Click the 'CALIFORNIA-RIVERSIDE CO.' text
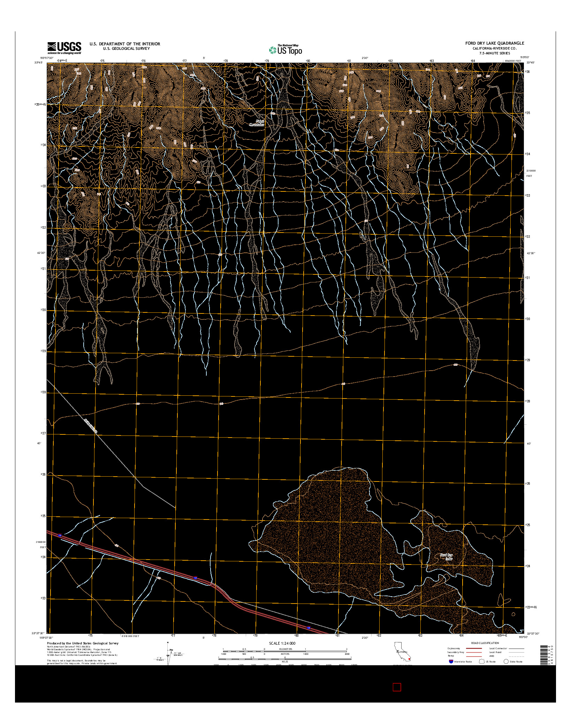The height and width of the screenshot is (728, 571). tap(495, 48)
